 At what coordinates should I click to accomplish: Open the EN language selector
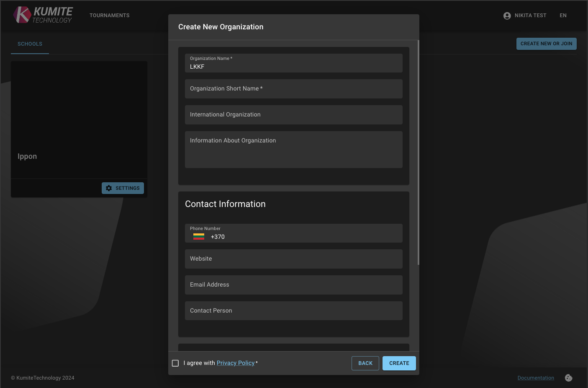pyautogui.click(x=563, y=16)
